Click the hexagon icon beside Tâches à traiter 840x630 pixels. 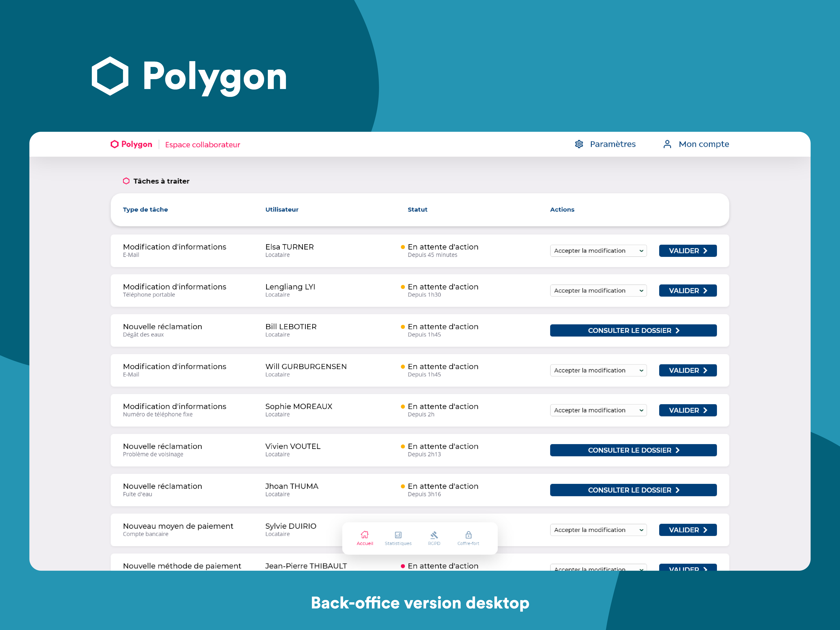click(x=126, y=181)
